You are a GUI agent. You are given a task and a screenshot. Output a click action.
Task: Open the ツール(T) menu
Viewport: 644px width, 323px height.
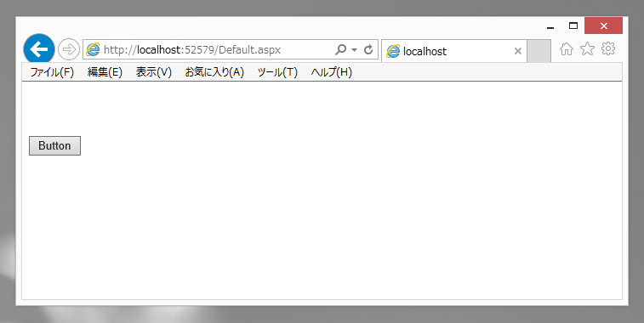277,72
